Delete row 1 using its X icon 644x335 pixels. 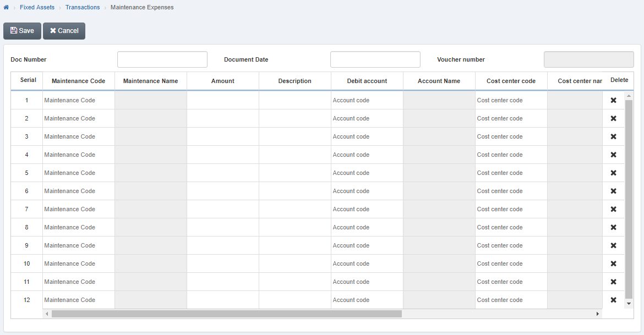613,100
